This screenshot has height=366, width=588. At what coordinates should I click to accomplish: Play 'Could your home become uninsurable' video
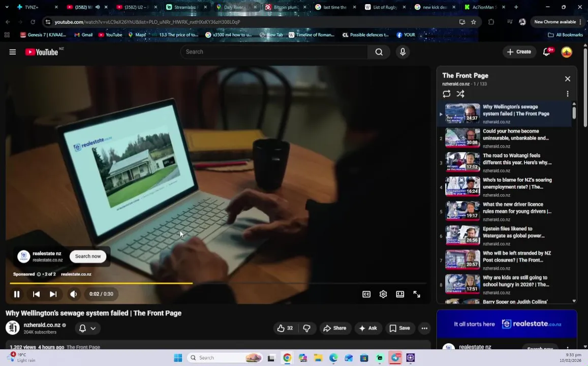tap(504, 138)
